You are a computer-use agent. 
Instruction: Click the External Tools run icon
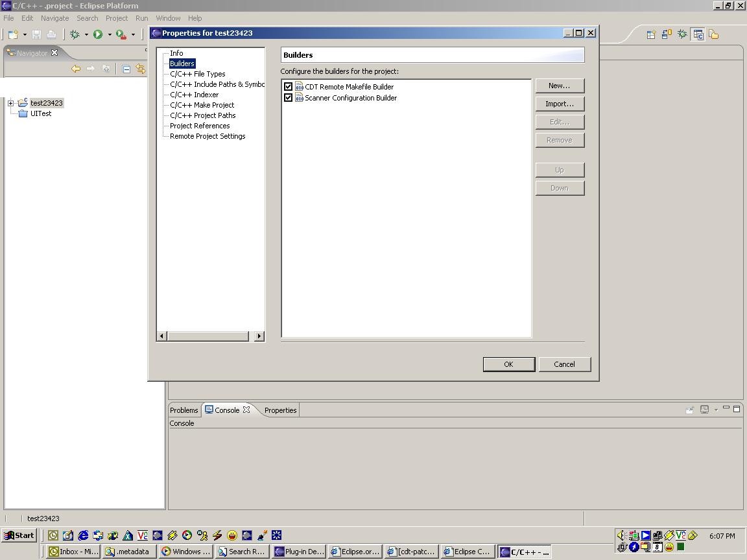click(x=121, y=34)
